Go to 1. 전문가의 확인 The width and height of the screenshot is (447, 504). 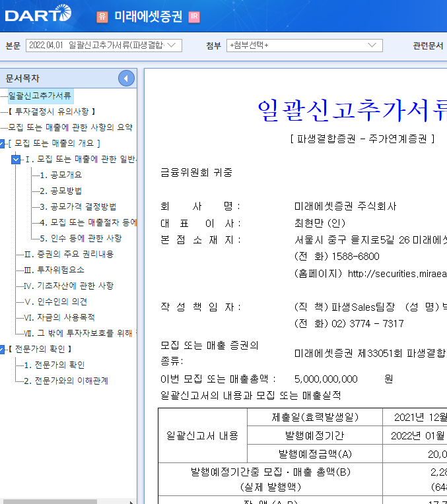(x=54, y=365)
